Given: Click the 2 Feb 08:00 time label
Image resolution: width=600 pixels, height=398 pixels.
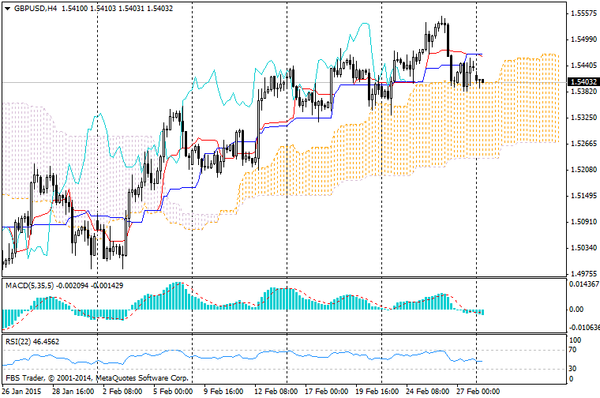Looking at the screenshot, I should 123,391.
